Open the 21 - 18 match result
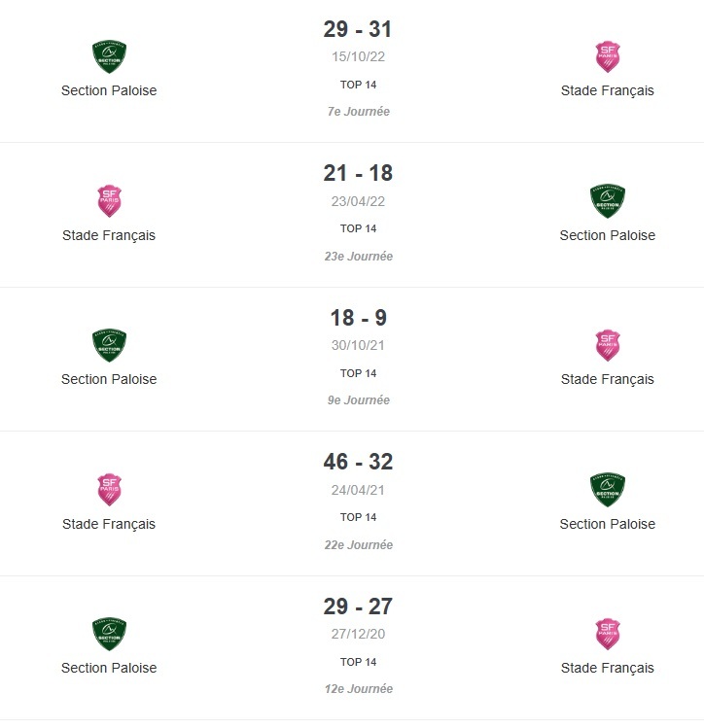The width and height of the screenshot is (704, 728). (x=358, y=174)
